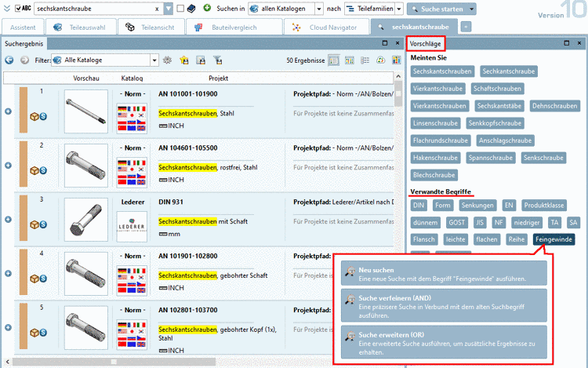This screenshot has height=368, width=588.
Task: Click the gear settings icon beside filter
Action: coord(167,60)
